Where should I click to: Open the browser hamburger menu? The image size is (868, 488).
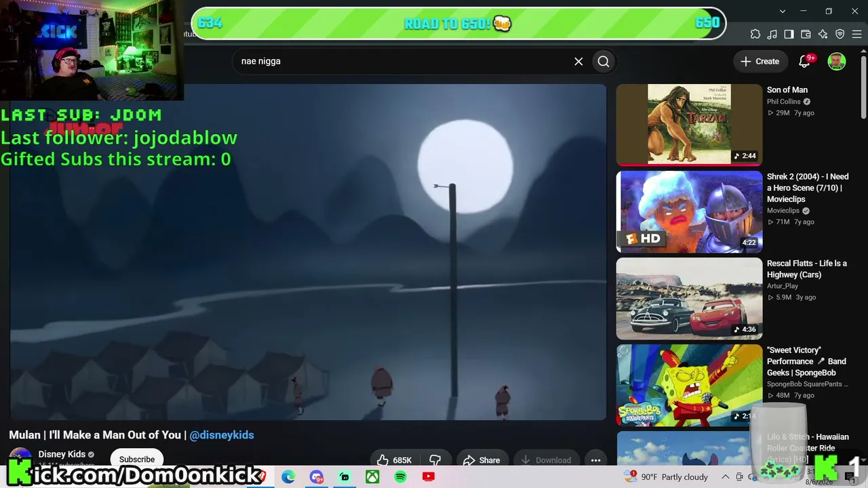(857, 34)
